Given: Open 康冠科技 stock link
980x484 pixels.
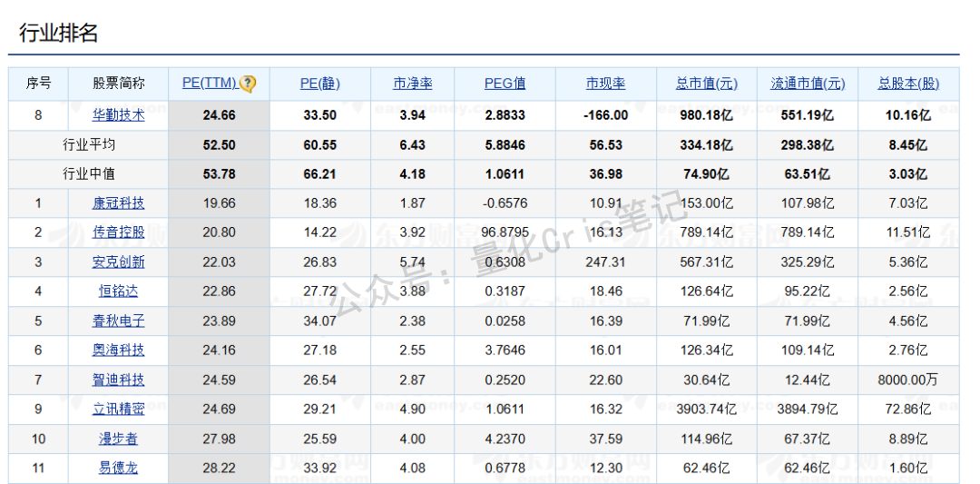Looking at the screenshot, I should coord(118,203).
